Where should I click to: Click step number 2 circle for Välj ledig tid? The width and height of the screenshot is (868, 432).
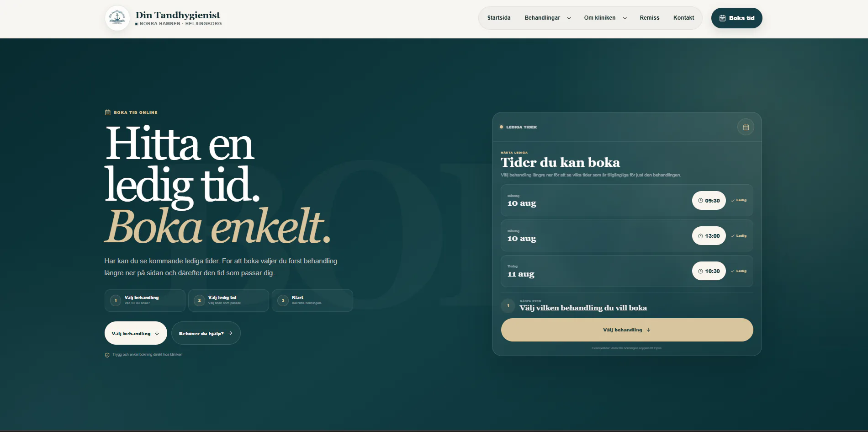tap(199, 300)
